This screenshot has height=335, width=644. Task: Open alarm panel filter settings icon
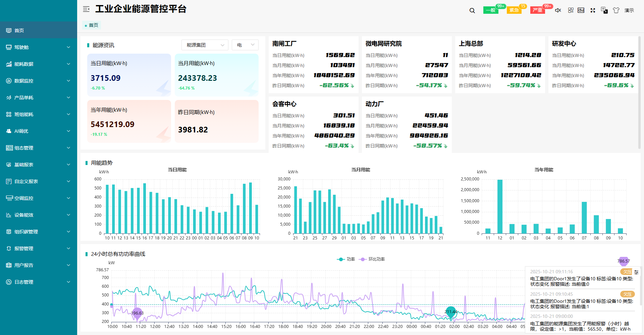tap(636, 272)
